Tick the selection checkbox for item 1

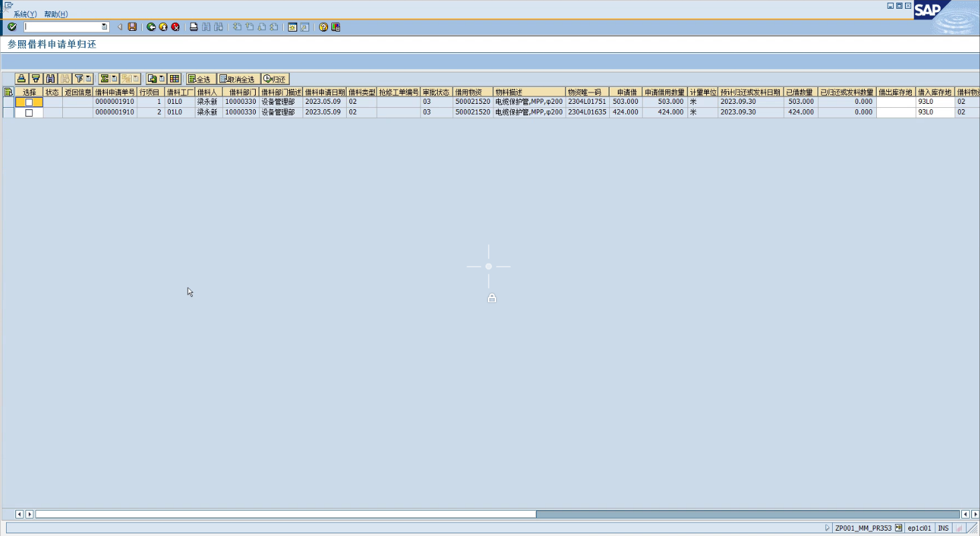point(29,103)
